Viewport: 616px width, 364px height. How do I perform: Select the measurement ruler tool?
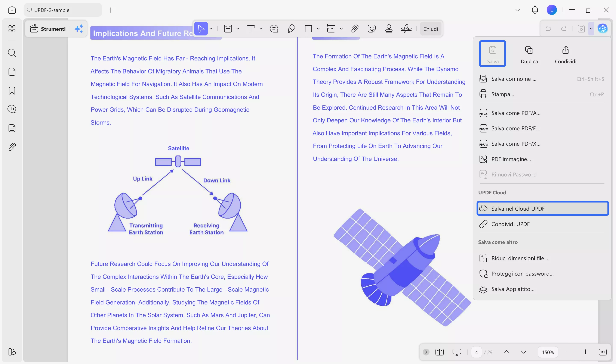tap(331, 29)
